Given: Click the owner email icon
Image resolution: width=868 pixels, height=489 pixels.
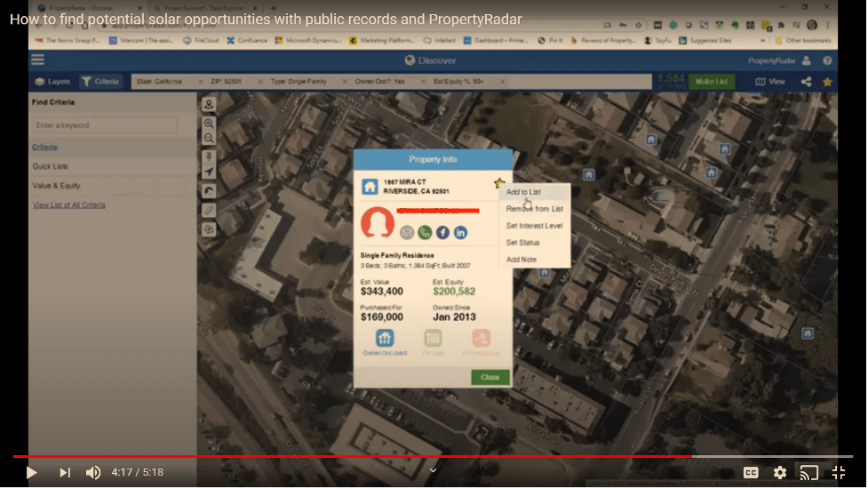Looking at the screenshot, I should point(407,233).
